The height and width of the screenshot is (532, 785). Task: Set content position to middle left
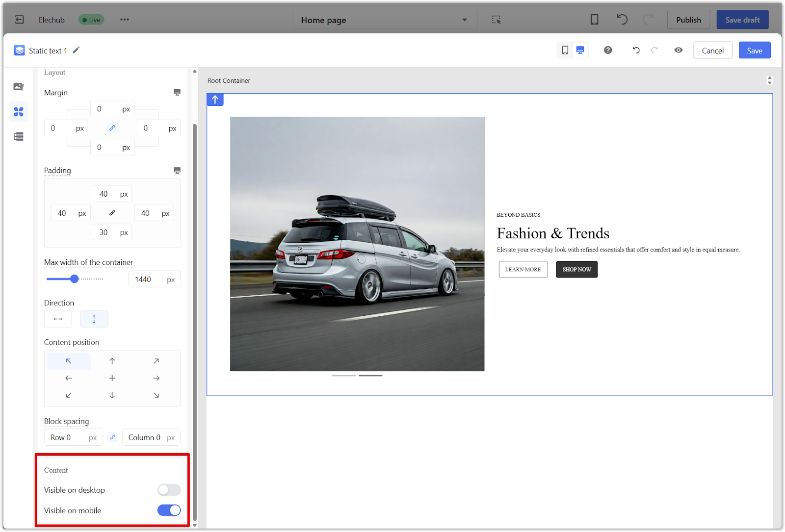pyautogui.click(x=69, y=378)
